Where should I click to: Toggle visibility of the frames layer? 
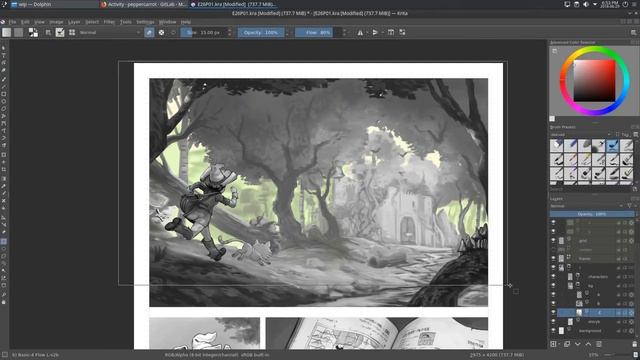pos(553,259)
